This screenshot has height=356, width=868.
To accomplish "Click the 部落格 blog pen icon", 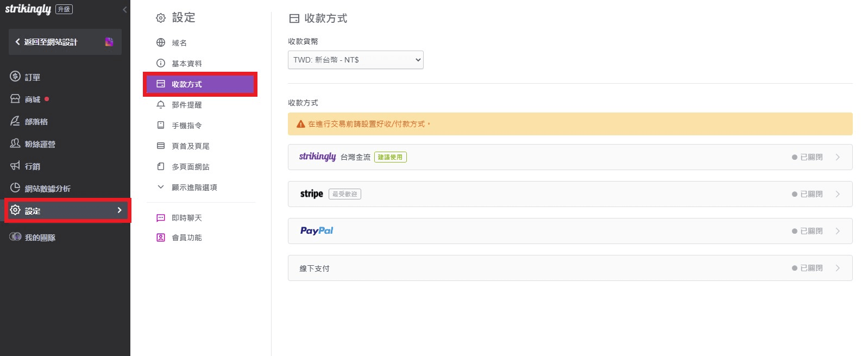I will click(x=15, y=121).
